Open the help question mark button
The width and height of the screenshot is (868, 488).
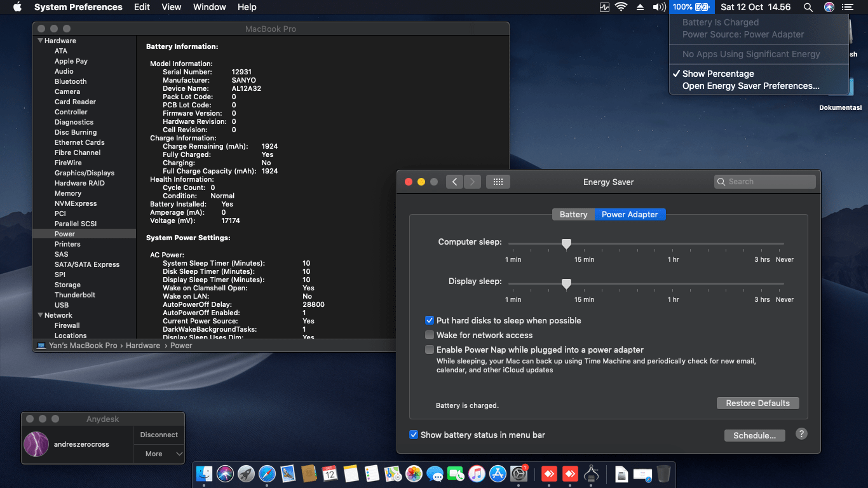click(801, 434)
